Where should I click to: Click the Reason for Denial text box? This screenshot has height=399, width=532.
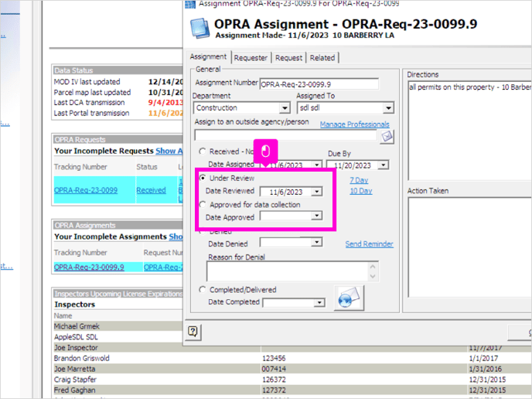(x=292, y=271)
